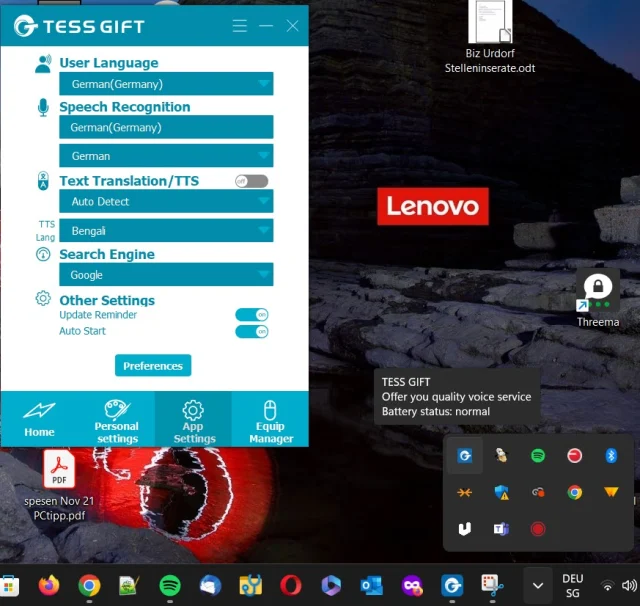
Task: Switch to the Home tab
Action: point(39,419)
